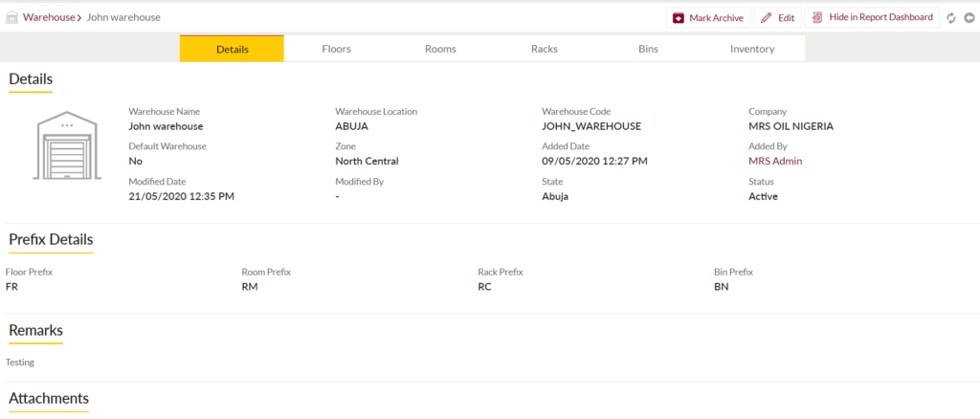This screenshot has width=980, height=419.
Task: Click the Attachments section heading
Action: coord(49,398)
